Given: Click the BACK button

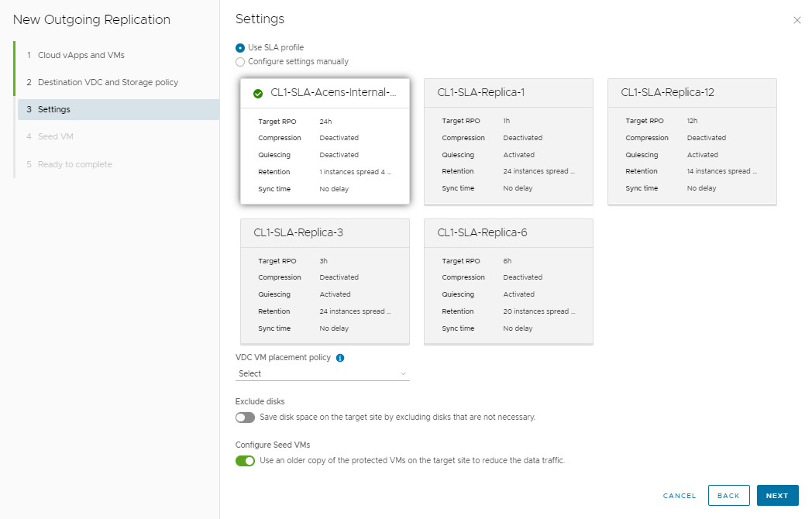Looking at the screenshot, I should click(728, 496).
